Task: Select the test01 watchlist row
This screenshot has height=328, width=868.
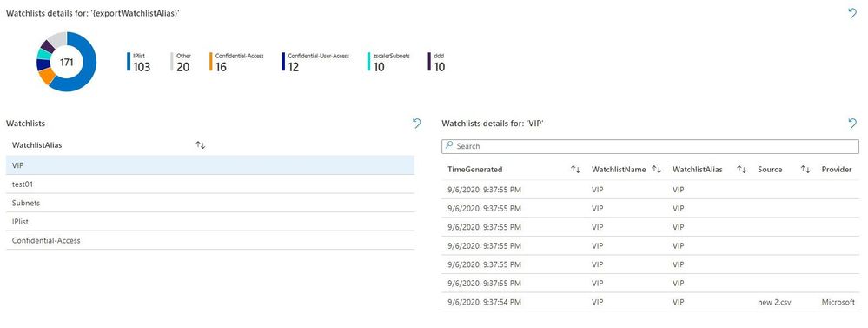Action: (x=209, y=184)
